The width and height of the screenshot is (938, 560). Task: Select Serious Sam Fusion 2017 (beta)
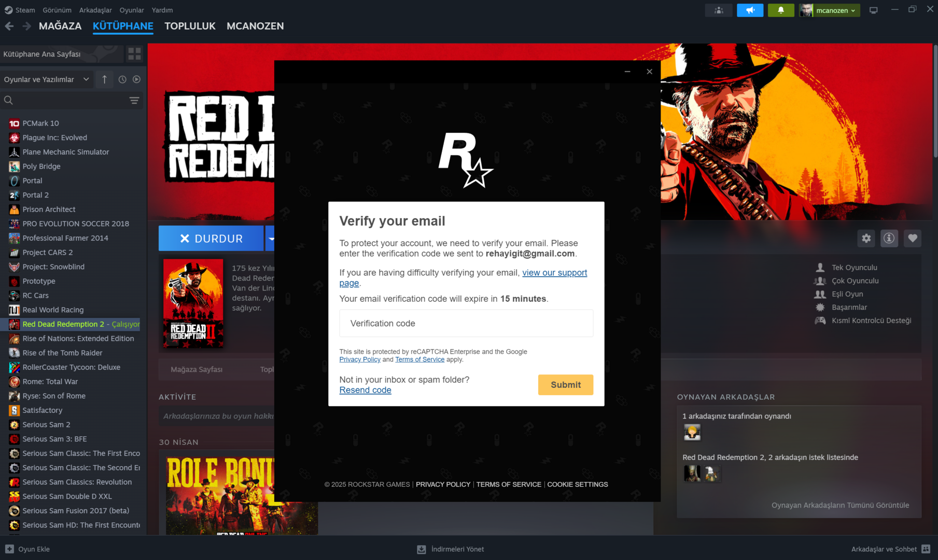pos(76,511)
